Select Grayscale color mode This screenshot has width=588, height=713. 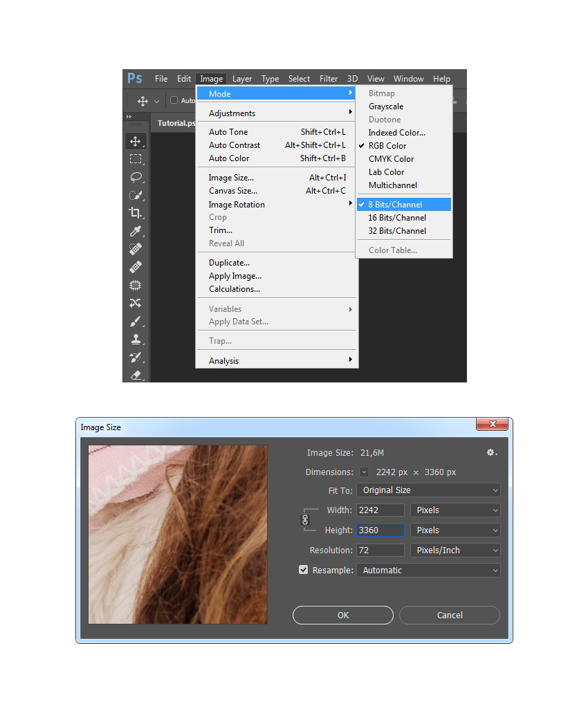(404, 107)
